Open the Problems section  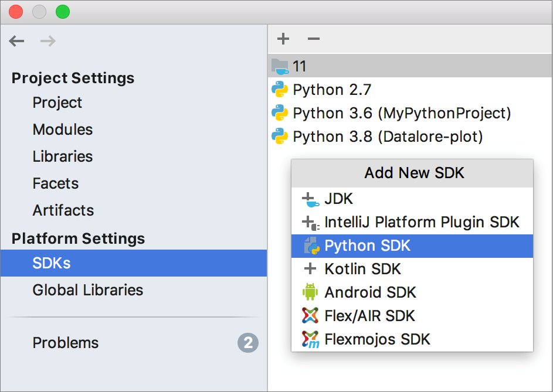coord(65,343)
